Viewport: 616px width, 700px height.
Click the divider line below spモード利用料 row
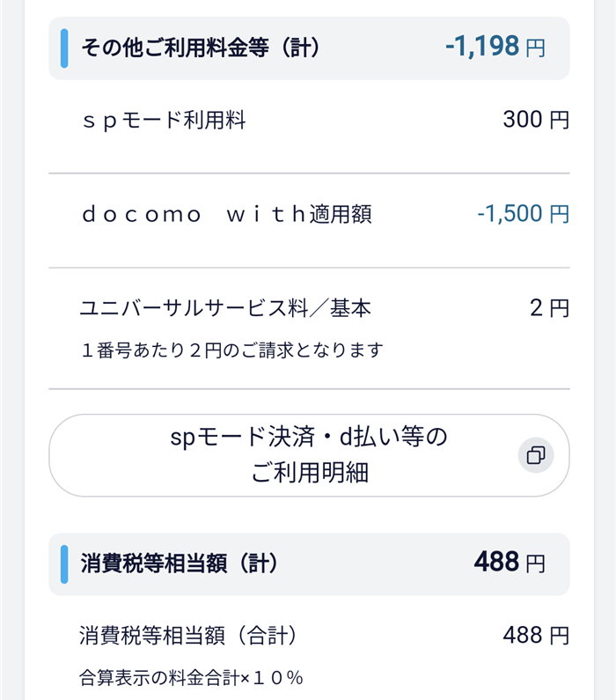click(309, 173)
